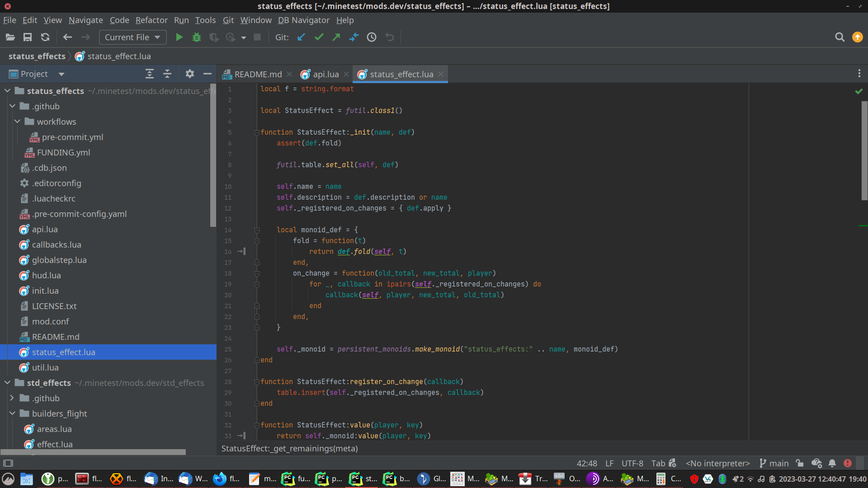
Task: Toggle tool windows button at bottom-left
Action: tap(8, 463)
